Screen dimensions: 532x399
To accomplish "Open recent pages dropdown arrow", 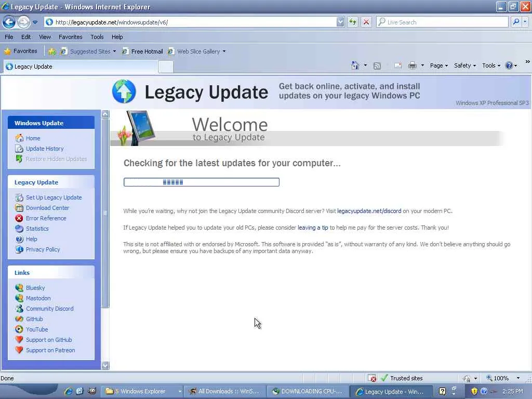I will click(35, 22).
